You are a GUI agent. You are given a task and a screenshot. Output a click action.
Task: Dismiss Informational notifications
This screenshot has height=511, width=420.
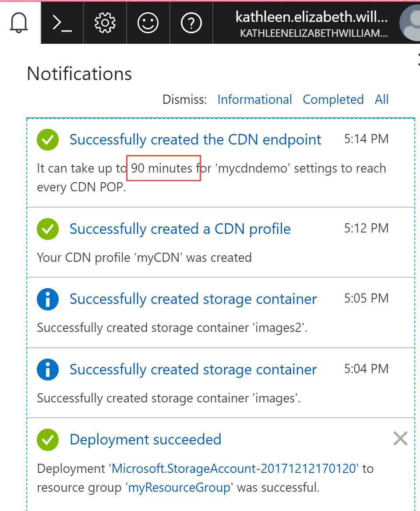[254, 99]
